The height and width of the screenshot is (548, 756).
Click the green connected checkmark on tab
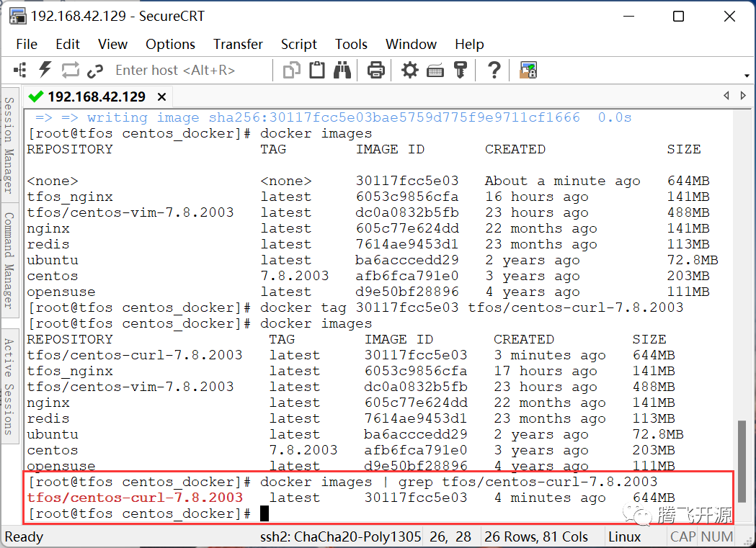[36, 96]
